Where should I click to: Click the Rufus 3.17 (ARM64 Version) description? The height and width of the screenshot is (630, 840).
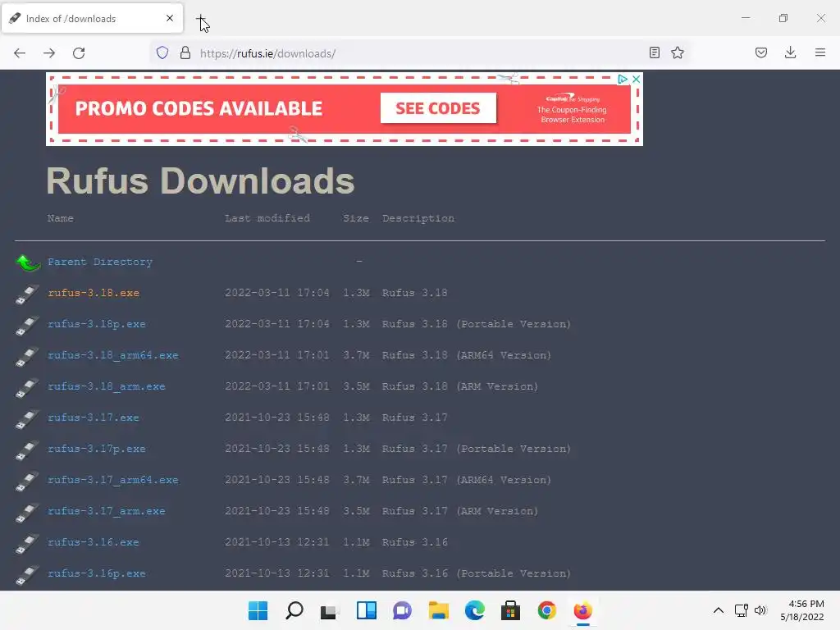coord(467,480)
